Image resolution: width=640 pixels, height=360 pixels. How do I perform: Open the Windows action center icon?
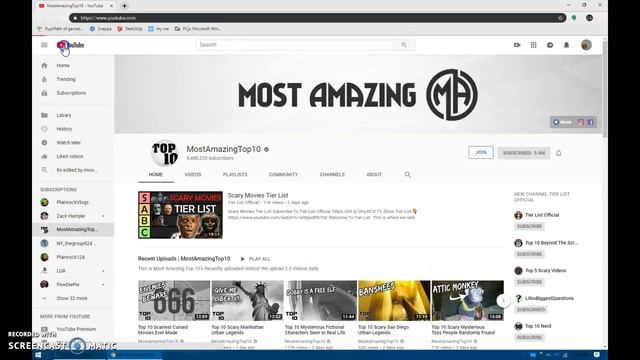[596, 355]
